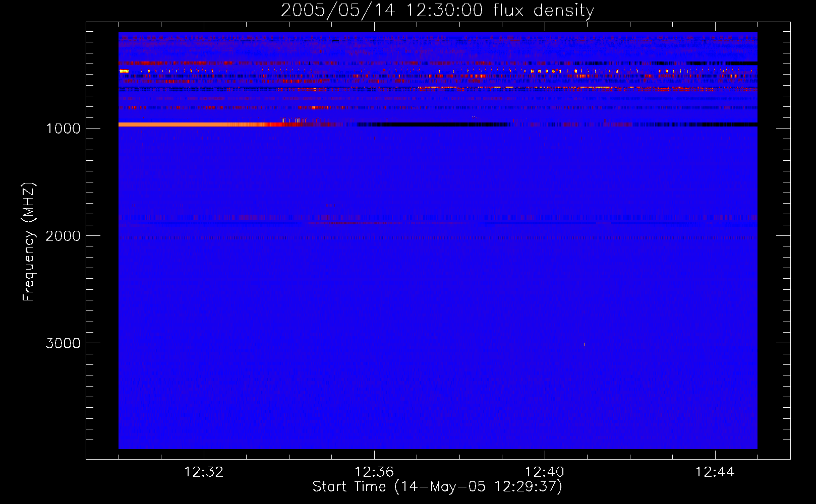Click the '1000' frequency tick label

point(64,129)
